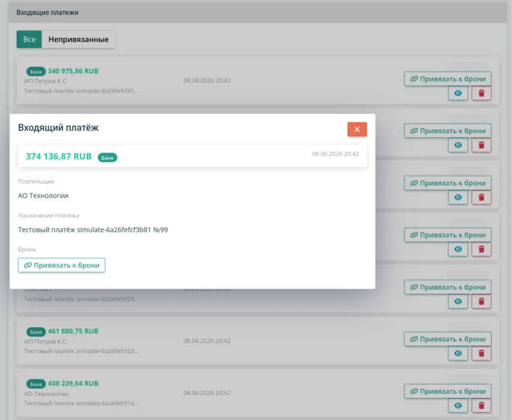Click payer АО Технологии in the dialog
The height and width of the screenshot is (420, 512).
click(43, 196)
